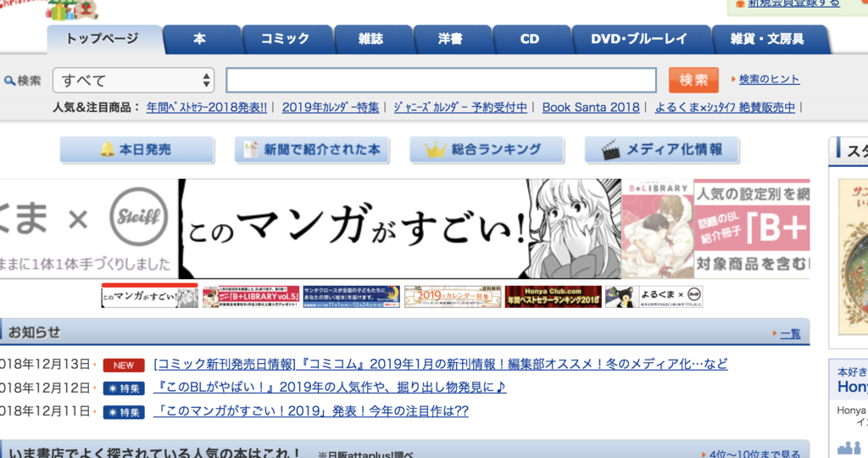Select the Santa Claus blue banner thumbnail
The image size is (868, 458).
(x=352, y=296)
